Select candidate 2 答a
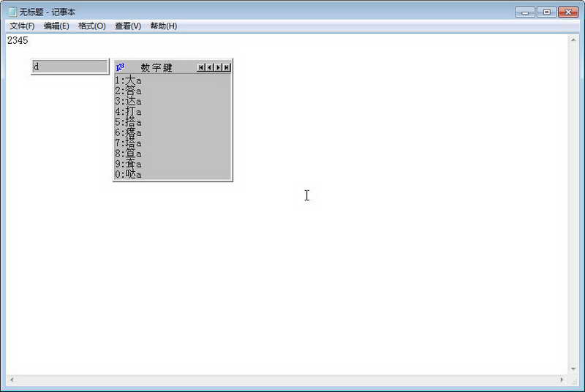The image size is (585, 392). [x=129, y=91]
